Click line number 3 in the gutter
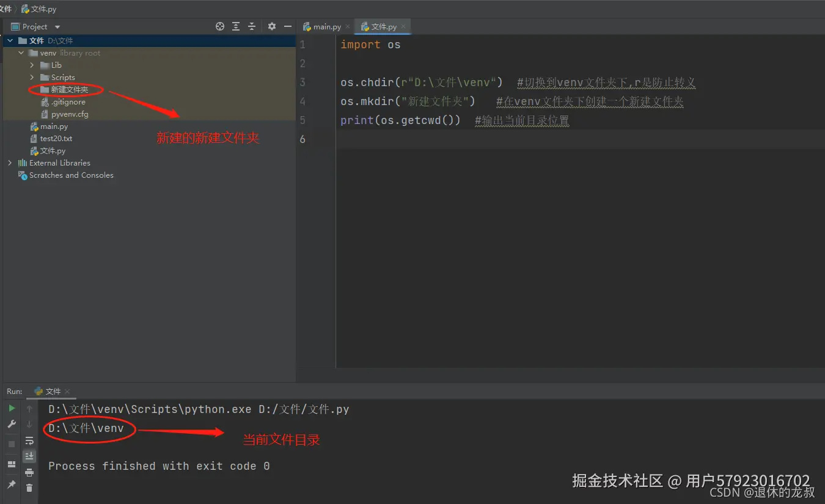Image resolution: width=825 pixels, height=504 pixels. 302,82
